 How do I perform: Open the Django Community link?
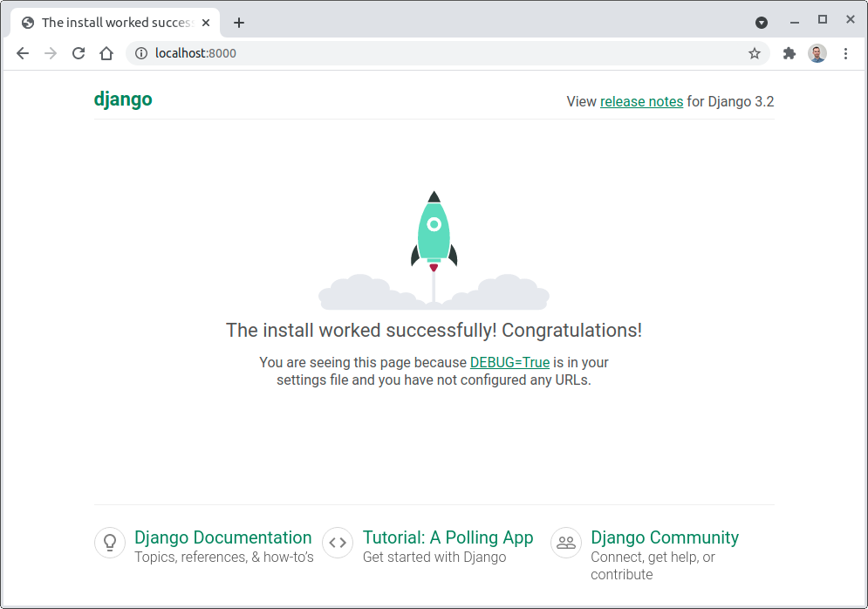pos(664,537)
